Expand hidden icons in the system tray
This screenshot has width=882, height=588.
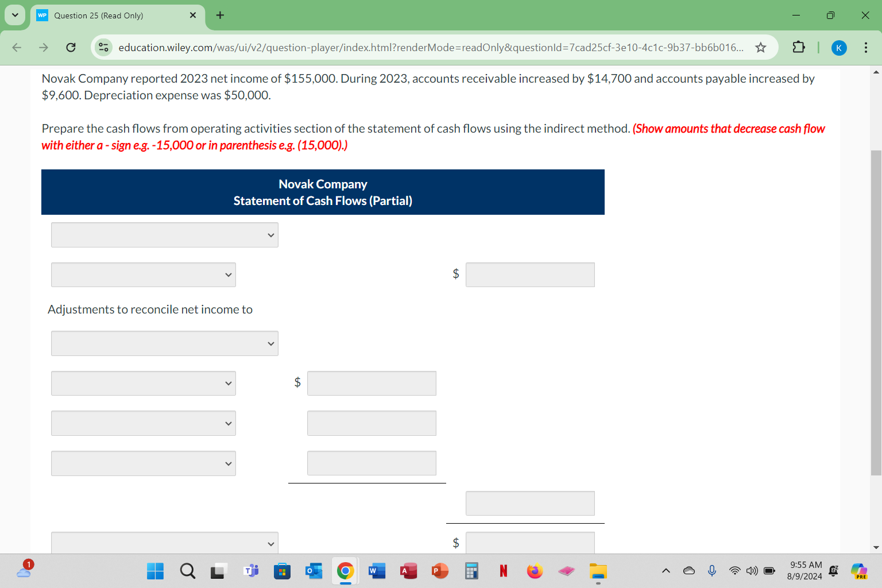666,571
